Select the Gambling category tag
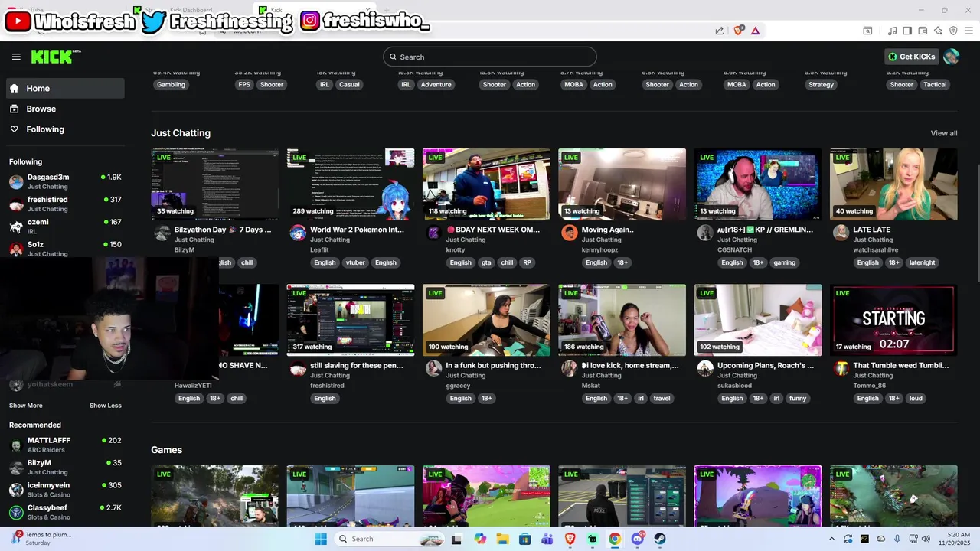Image resolution: width=980 pixels, height=551 pixels. pos(171,84)
